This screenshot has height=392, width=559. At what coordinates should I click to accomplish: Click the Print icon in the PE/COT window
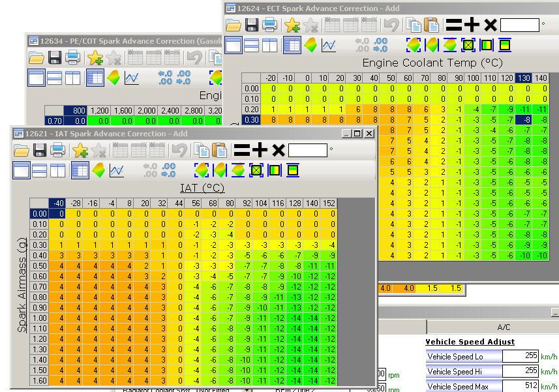tap(73, 57)
